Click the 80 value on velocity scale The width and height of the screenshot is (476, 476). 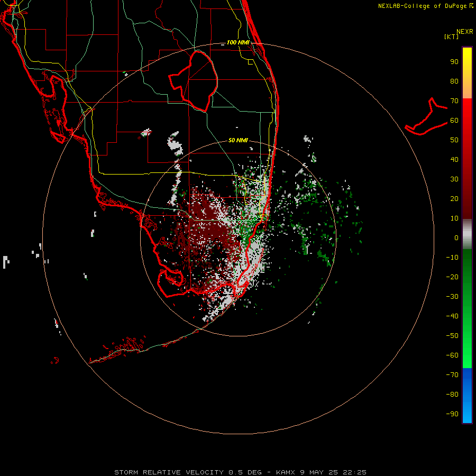point(454,81)
